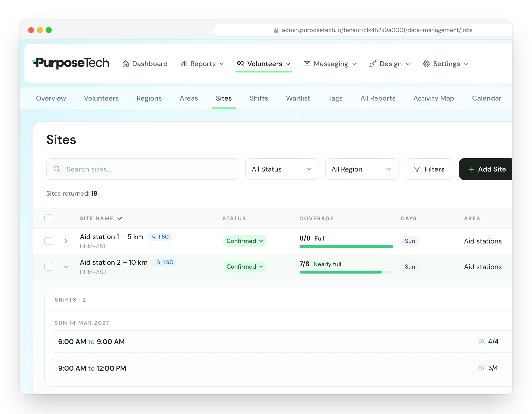532x414 pixels.
Task: Collapse the Aid station 2 row chevron
Action: [x=66, y=267]
